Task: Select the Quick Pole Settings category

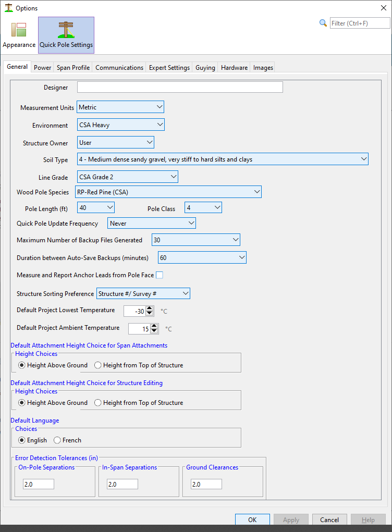Action: [x=66, y=35]
